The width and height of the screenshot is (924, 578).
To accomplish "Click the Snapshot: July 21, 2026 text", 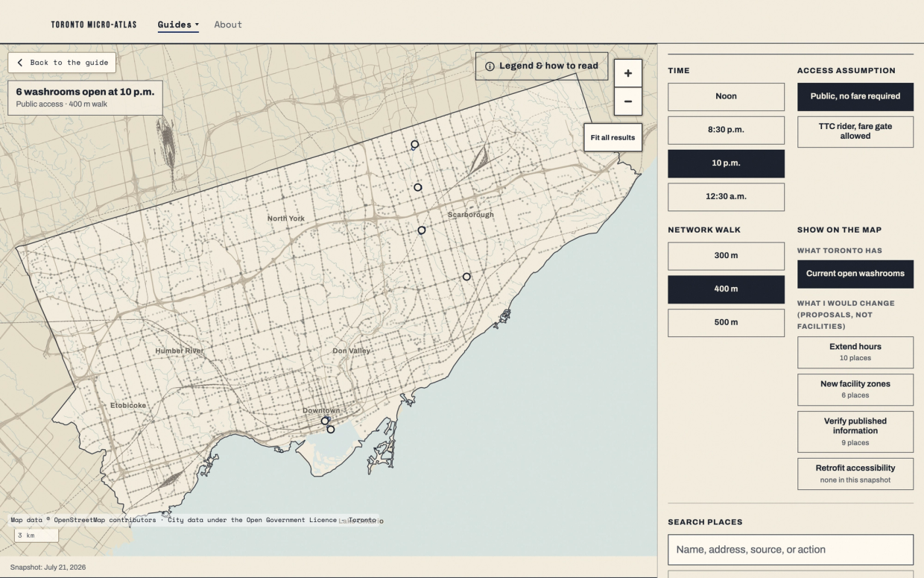I will point(48,568).
